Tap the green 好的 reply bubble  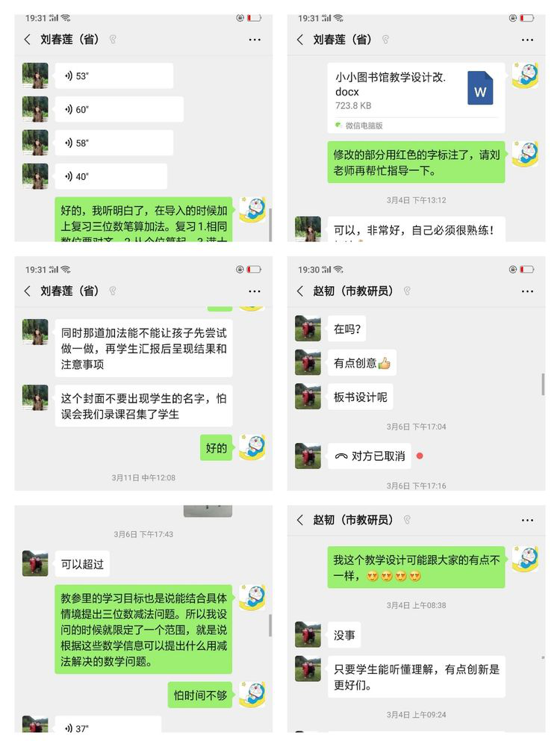(217, 447)
